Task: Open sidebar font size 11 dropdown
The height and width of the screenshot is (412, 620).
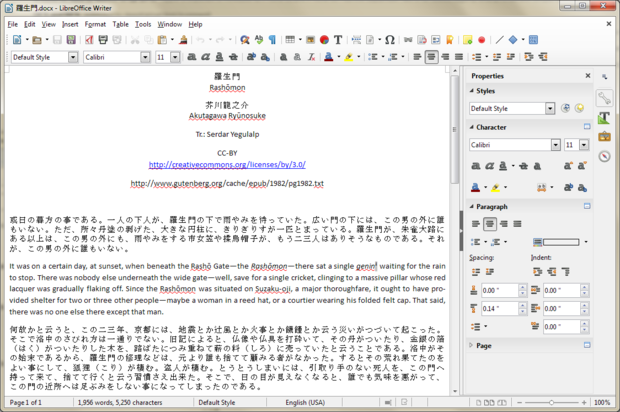Action: click(584, 145)
